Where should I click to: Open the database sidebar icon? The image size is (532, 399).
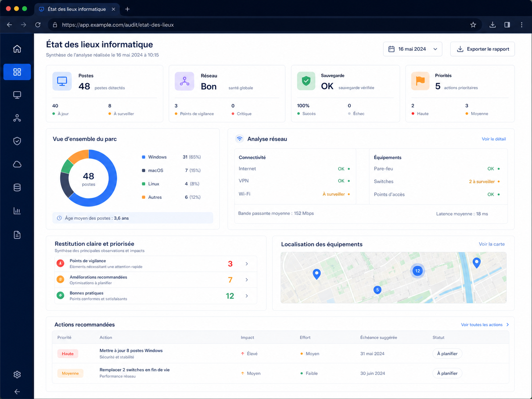coord(17,187)
